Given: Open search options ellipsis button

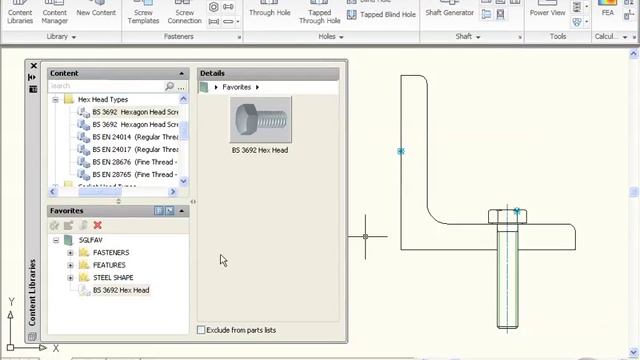Looking at the screenshot, I should point(181,87).
